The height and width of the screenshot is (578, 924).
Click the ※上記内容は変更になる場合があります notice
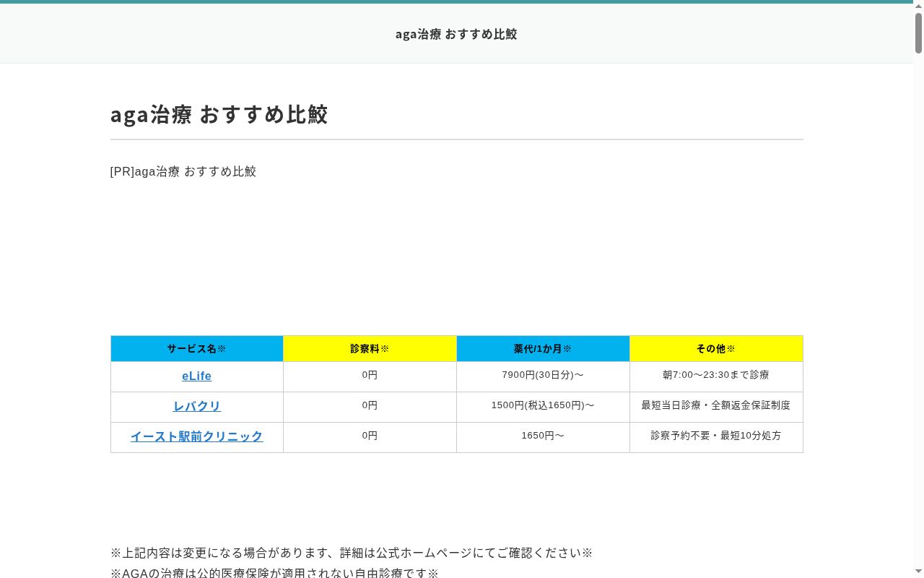(352, 553)
